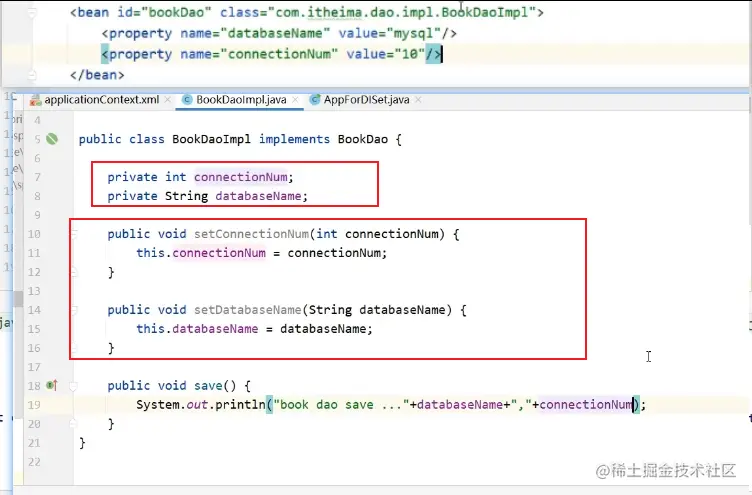
Task: Collapse the bean element fold marker in XML
Action: coord(32,12)
